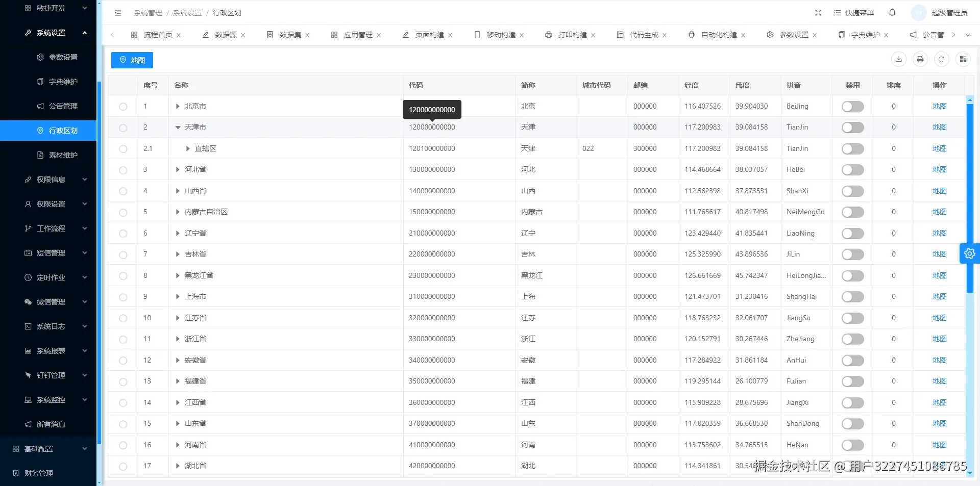Expand the 江苏省 row
Viewport: 980px width, 486px height.
178,318
